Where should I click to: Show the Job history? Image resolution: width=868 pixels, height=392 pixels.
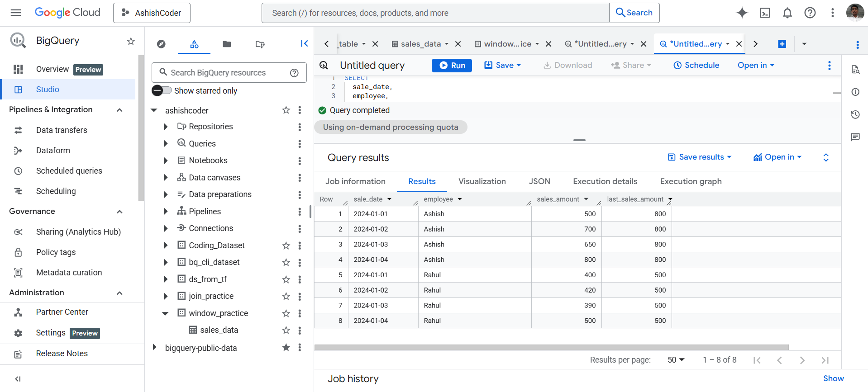(833, 379)
